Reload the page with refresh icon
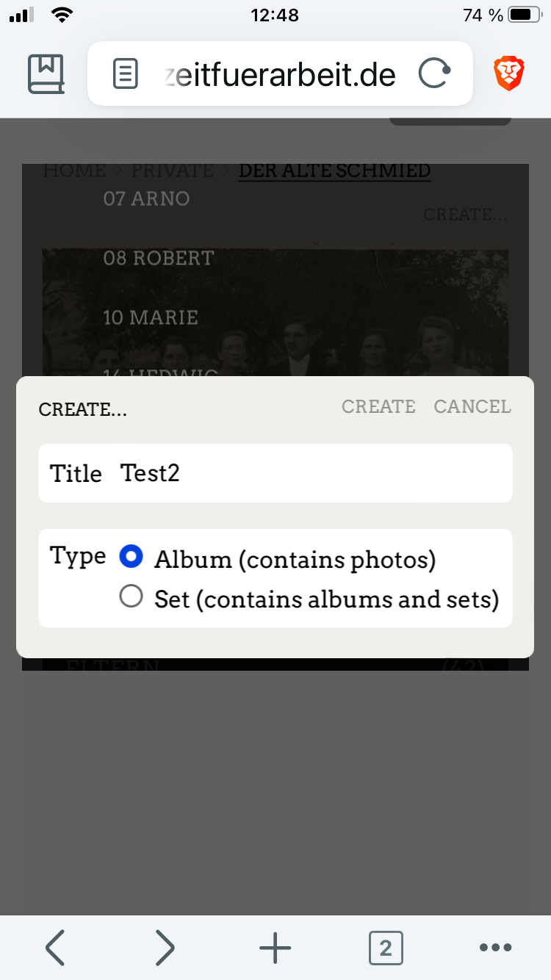 click(433, 74)
